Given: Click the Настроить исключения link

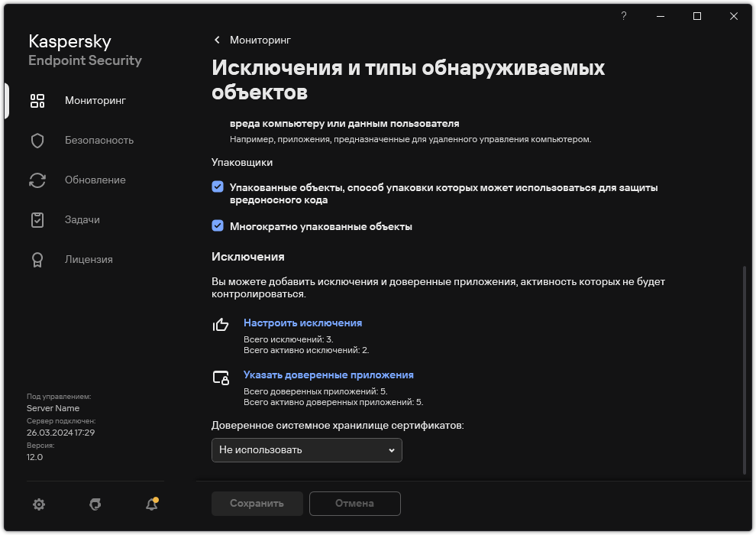Looking at the screenshot, I should pos(302,323).
